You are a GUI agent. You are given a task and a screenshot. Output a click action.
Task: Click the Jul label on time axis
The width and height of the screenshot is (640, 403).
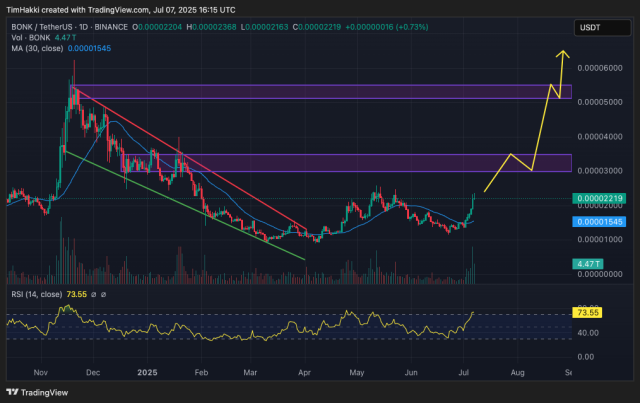click(x=463, y=372)
